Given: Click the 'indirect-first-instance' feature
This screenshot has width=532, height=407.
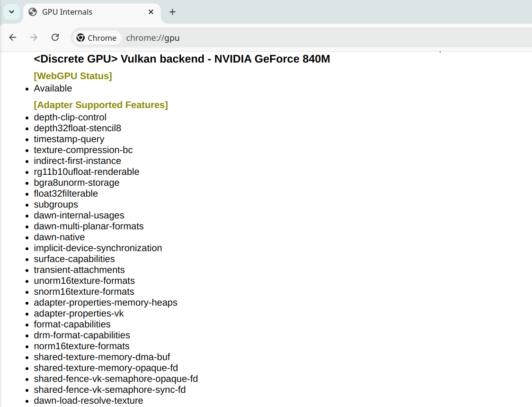Looking at the screenshot, I should click(77, 161).
